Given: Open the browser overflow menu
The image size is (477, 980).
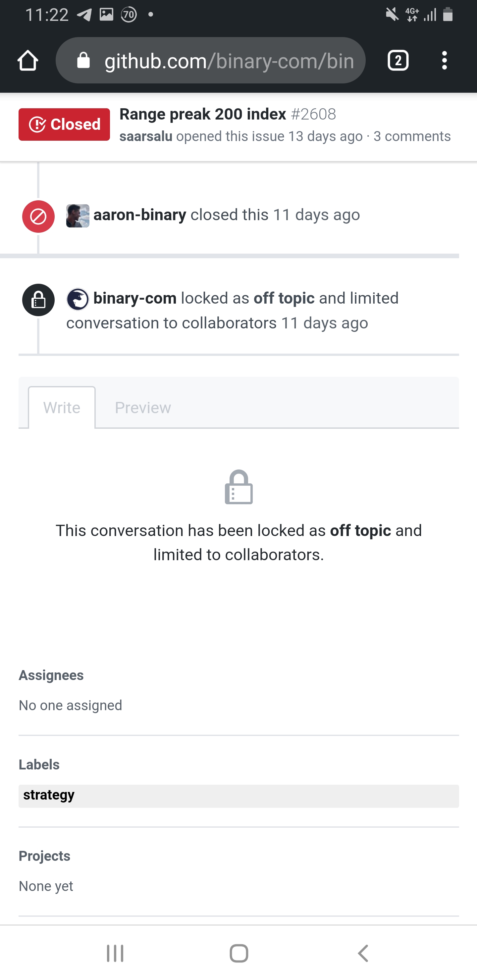Looking at the screenshot, I should [x=444, y=60].
